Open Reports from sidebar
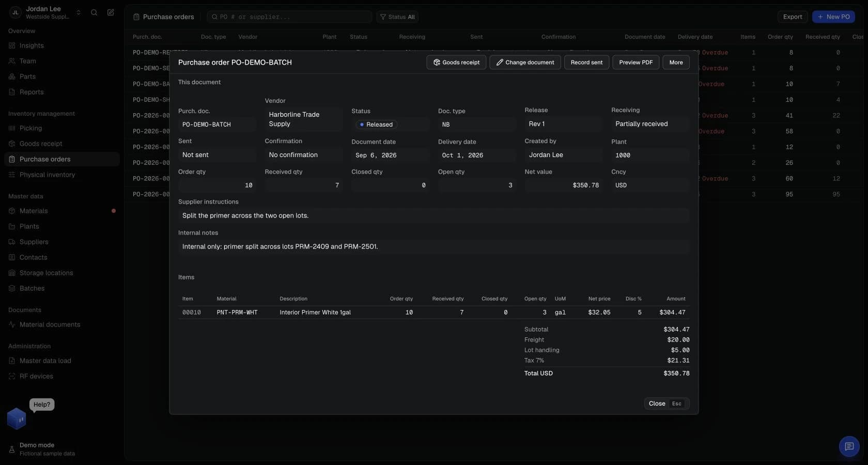The image size is (868, 465). click(x=62, y=92)
